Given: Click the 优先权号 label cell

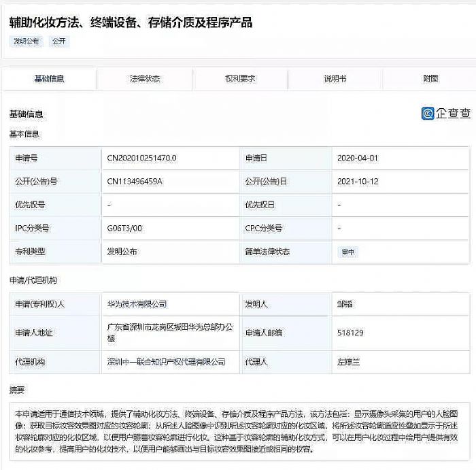Looking at the screenshot, I should pyautogui.click(x=56, y=205).
